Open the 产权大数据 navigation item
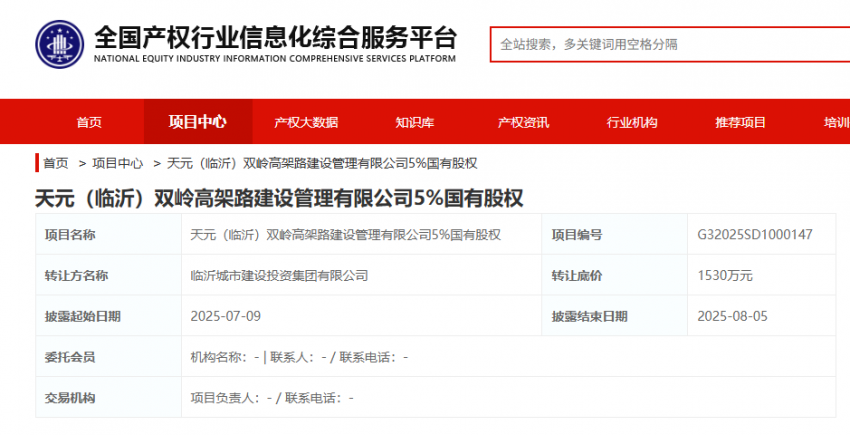This screenshot has width=850, height=435. point(306,122)
